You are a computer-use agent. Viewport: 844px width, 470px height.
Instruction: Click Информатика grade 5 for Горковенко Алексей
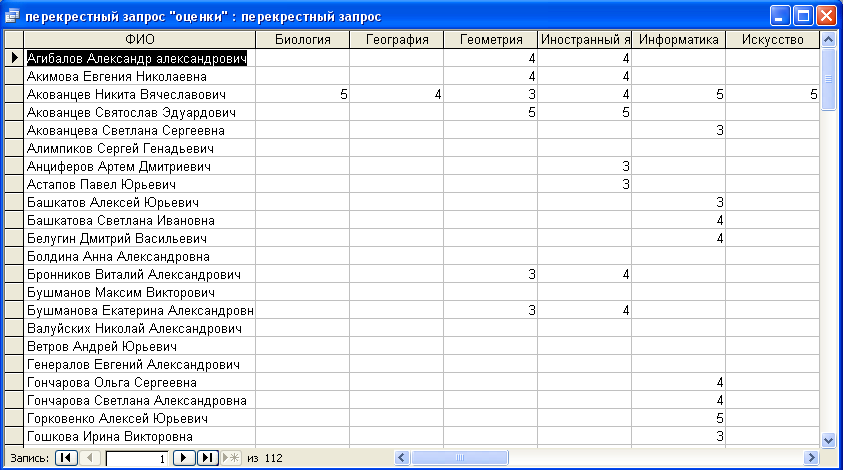pos(679,418)
